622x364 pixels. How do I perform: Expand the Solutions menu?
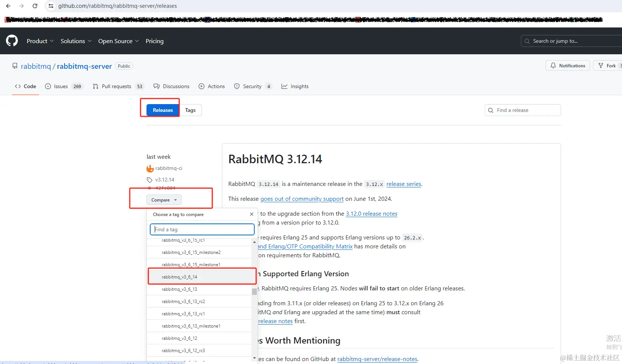[x=76, y=41]
